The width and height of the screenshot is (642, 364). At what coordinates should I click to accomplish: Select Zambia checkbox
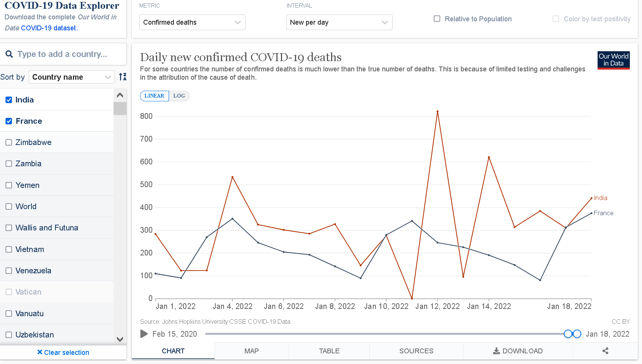point(9,164)
